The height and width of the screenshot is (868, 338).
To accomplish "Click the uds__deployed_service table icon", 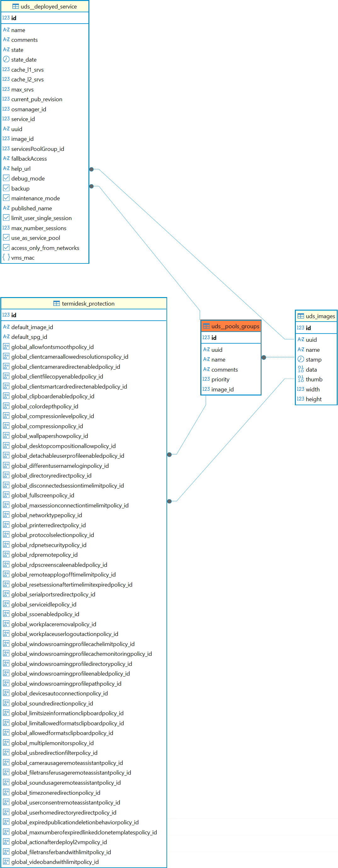I will point(15,6).
